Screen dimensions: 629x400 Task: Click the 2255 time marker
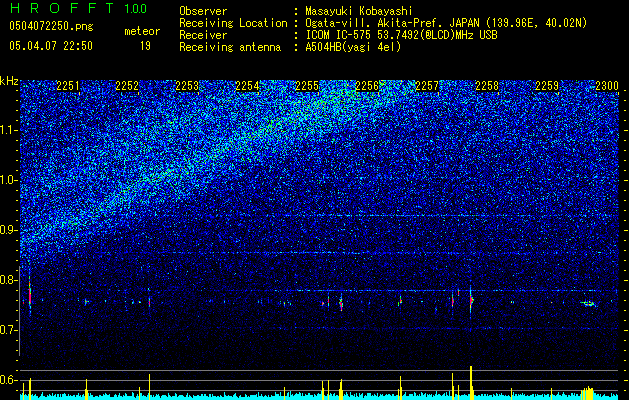307,86
